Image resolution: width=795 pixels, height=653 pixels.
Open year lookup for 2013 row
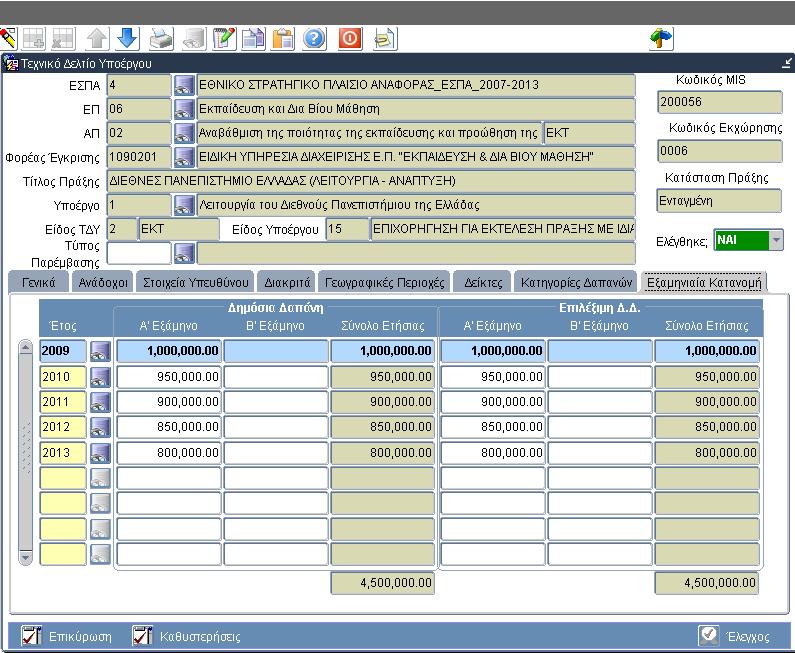pos(100,453)
